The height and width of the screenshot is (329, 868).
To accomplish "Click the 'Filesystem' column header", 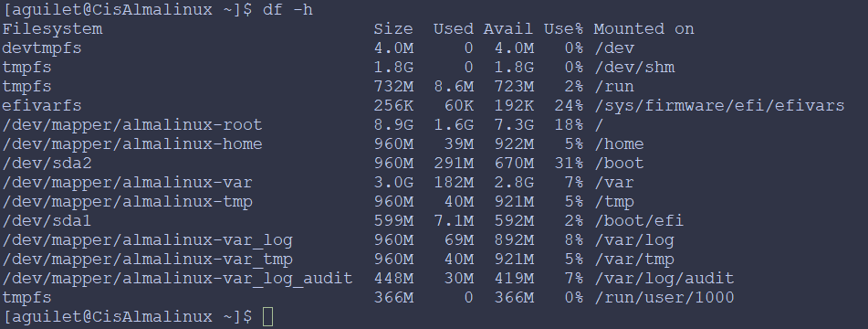I will coord(53,29).
